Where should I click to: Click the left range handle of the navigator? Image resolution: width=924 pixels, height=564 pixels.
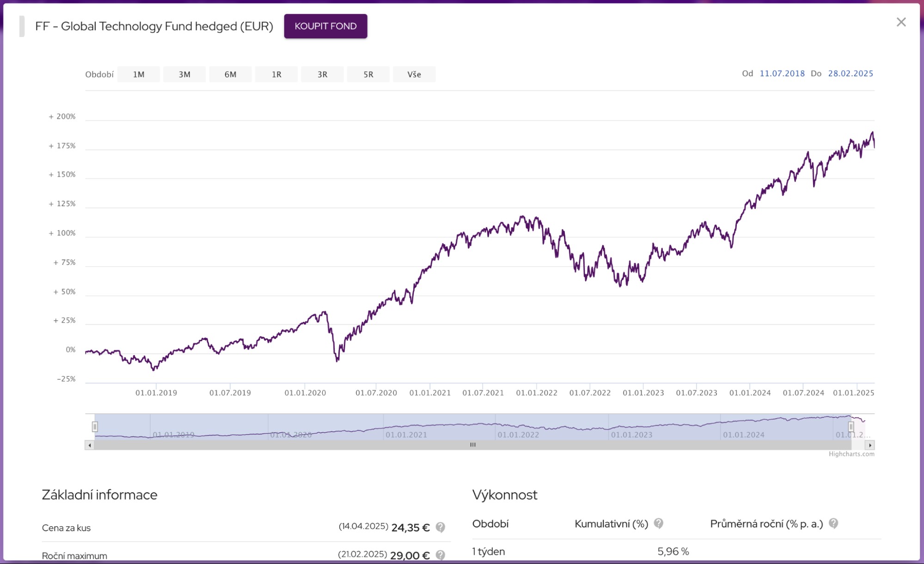[x=95, y=426]
